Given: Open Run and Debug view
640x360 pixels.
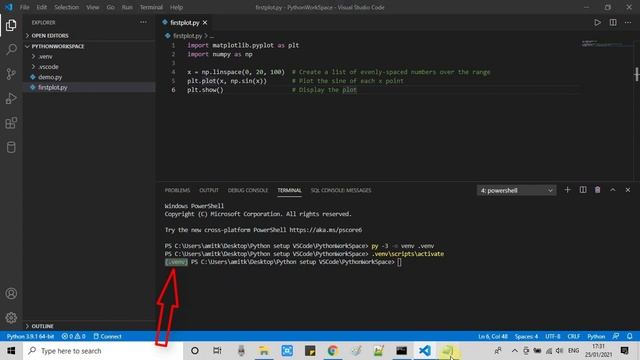Looking at the screenshot, I should [11, 98].
